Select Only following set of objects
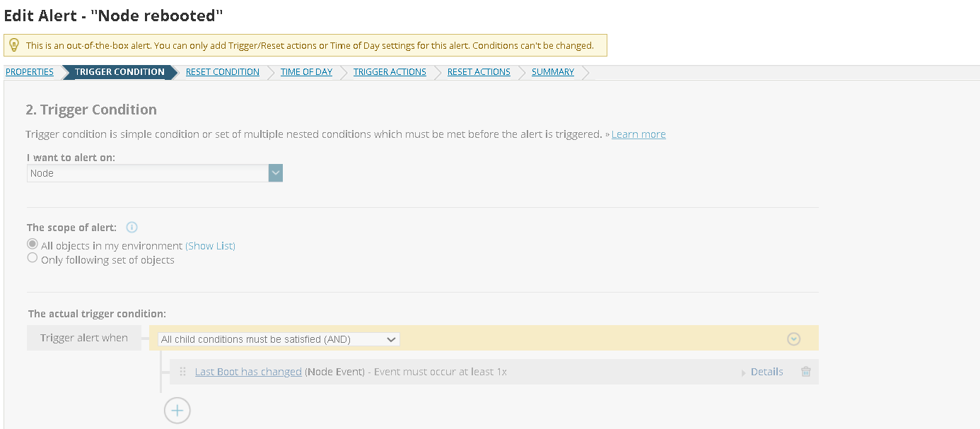 coord(32,259)
